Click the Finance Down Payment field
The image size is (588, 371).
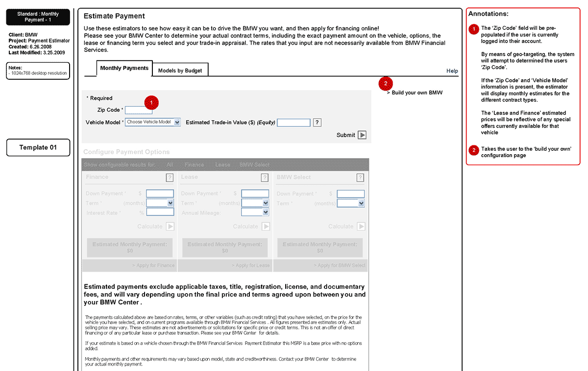[x=160, y=194]
